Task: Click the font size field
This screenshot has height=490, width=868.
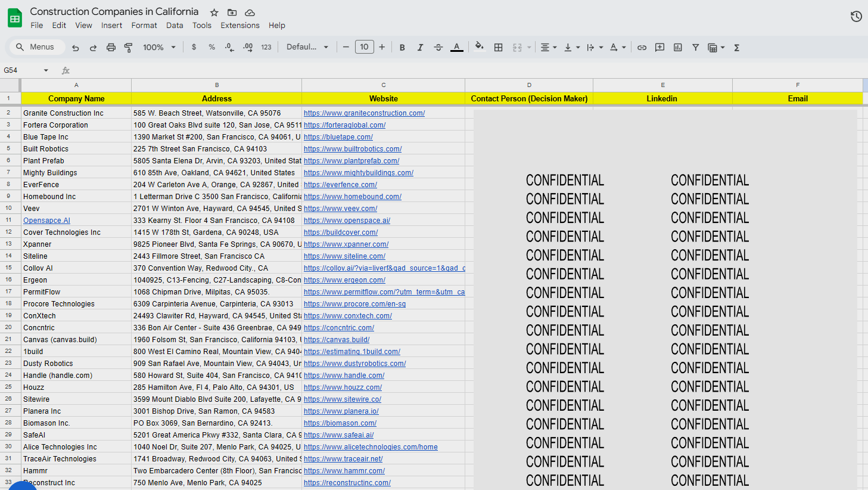Action: pos(364,47)
